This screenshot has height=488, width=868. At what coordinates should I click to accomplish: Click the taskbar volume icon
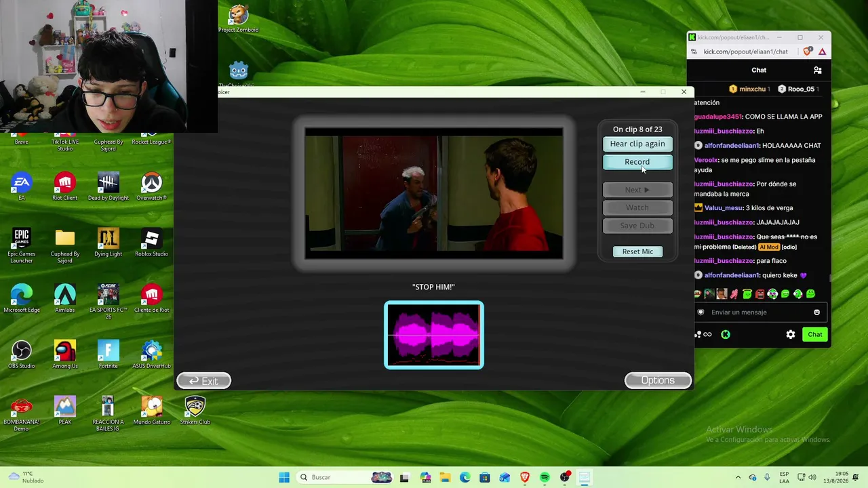[812, 477]
